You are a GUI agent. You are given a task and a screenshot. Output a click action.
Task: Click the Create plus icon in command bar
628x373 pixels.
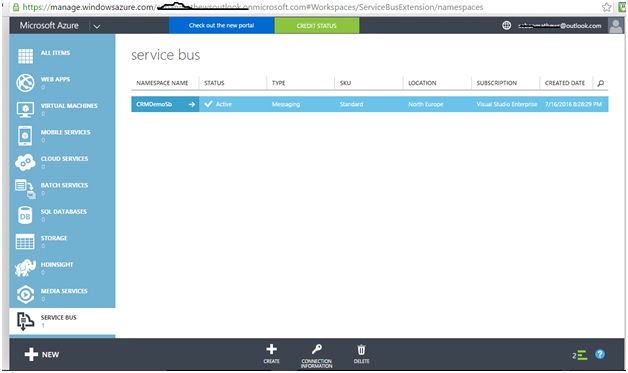pos(272,349)
